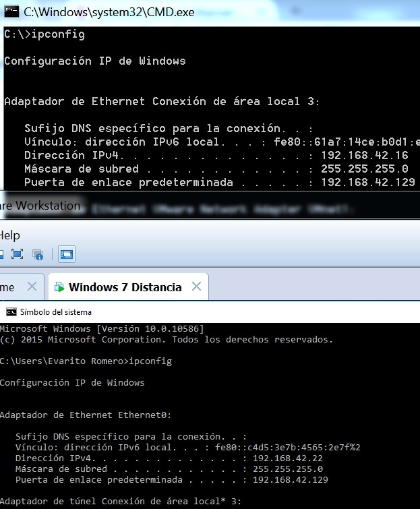420x509 pixels.
Task: Switch to the Windows 7 Distancia tab
Action: pyautogui.click(x=125, y=287)
